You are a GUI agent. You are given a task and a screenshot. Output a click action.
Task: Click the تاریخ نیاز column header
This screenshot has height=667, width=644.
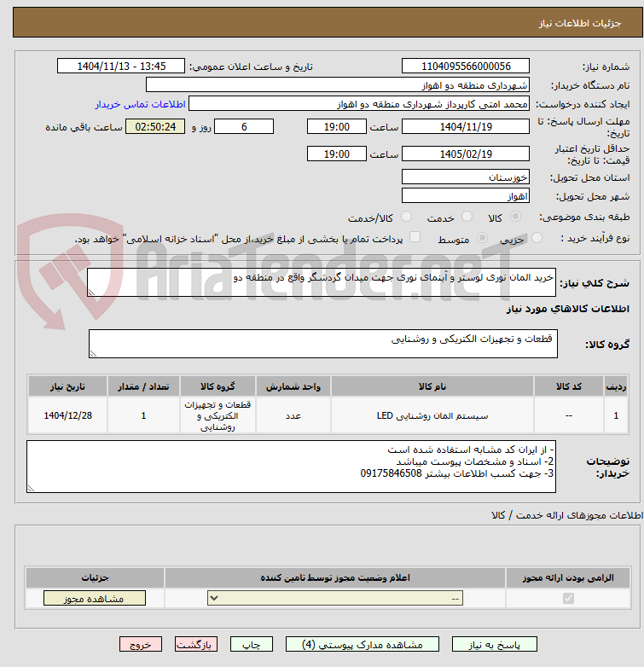pos(67,386)
